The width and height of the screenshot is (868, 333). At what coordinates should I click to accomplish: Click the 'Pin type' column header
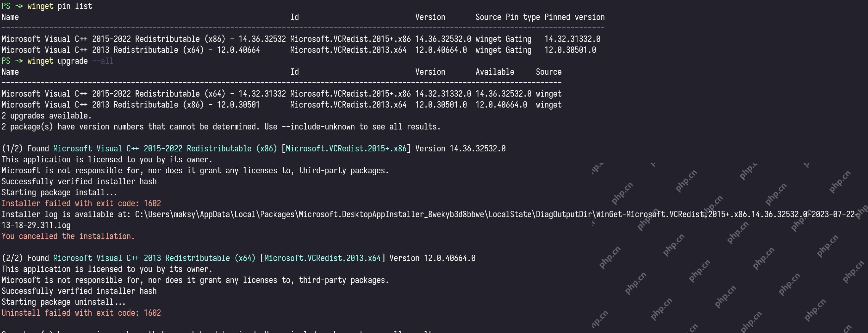pos(523,17)
